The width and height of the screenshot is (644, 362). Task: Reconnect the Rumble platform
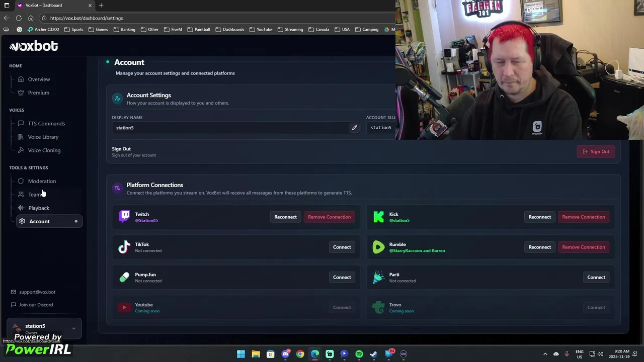(539, 247)
